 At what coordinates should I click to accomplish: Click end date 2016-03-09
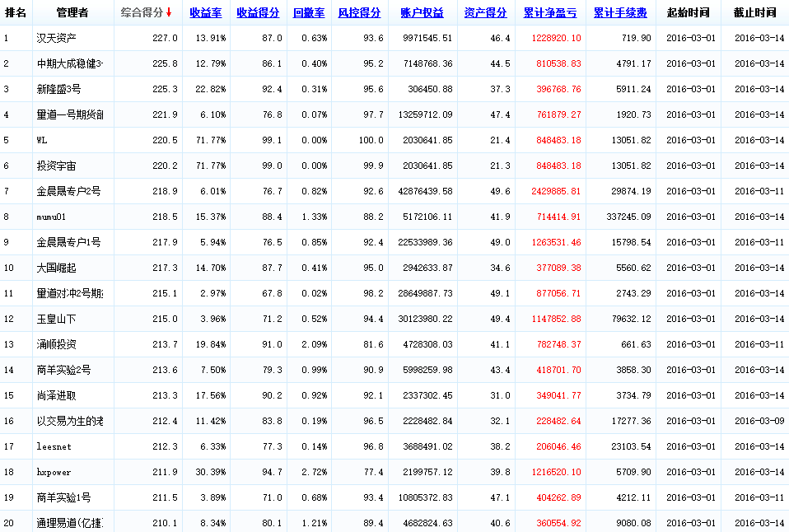click(759, 421)
